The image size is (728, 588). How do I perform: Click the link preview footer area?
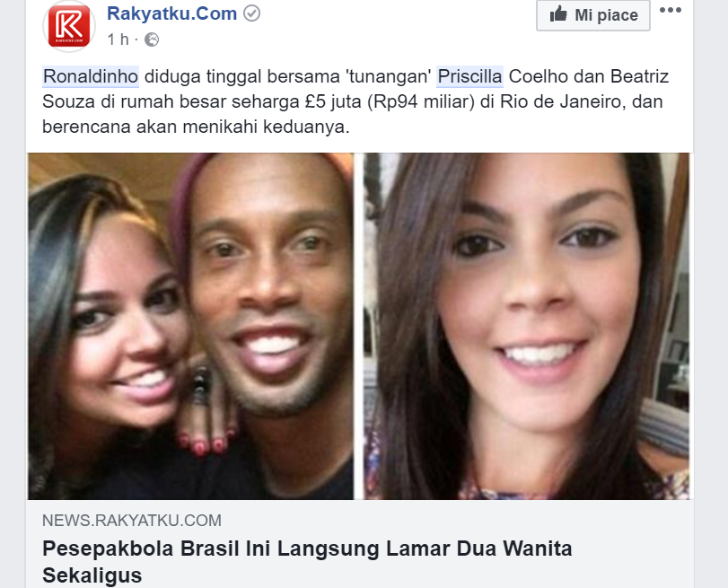point(360,544)
